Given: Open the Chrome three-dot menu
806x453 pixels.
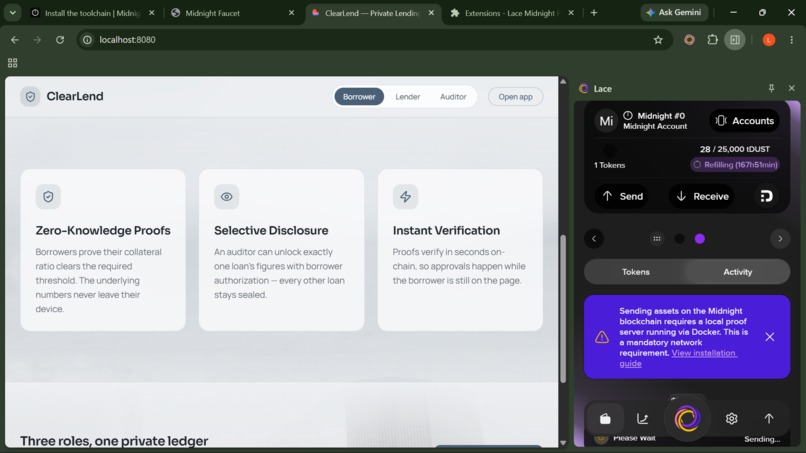Looking at the screenshot, I should pyautogui.click(x=792, y=40).
